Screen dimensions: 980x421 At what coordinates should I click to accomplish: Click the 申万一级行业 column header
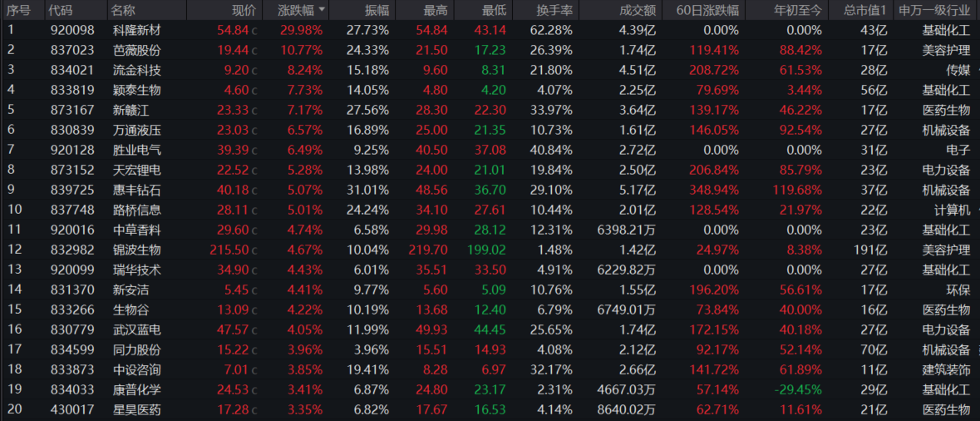click(x=934, y=10)
